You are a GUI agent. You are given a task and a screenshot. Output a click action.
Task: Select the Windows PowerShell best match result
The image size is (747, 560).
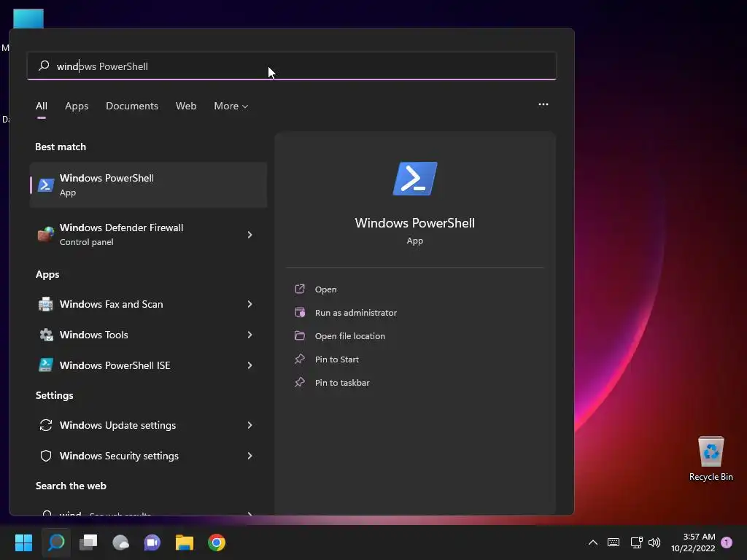coord(149,184)
